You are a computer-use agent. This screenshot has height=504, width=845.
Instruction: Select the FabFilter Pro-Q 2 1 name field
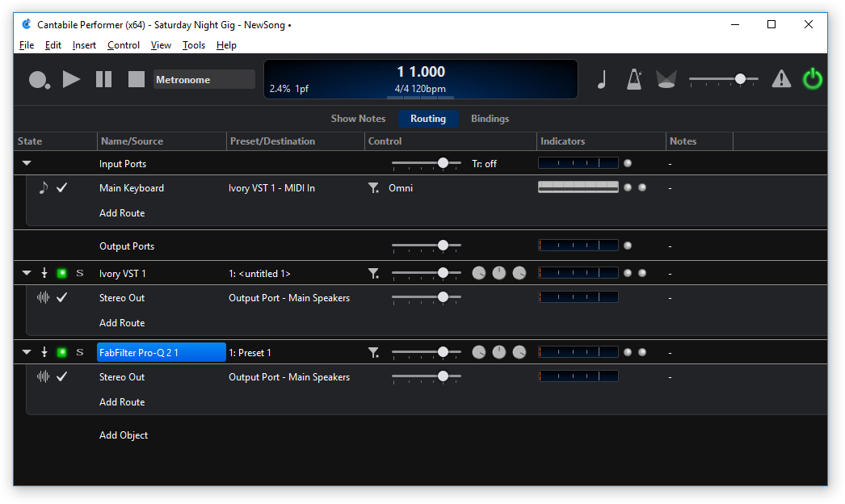tap(161, 352)
